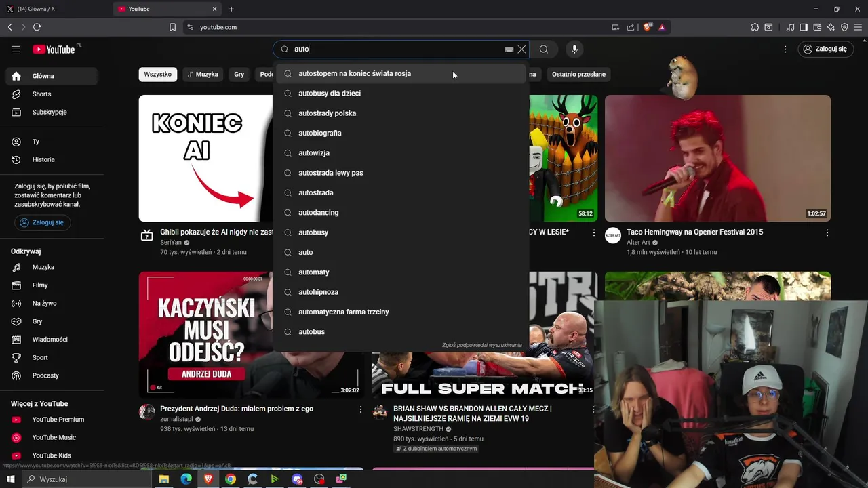
Task: Open Filmy under Odkrywaj
Action: [52, 285]
